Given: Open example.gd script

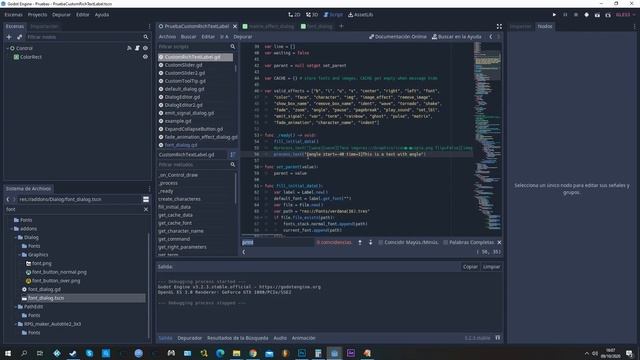Looking at the screenshot, I should [x=178, y=121].
